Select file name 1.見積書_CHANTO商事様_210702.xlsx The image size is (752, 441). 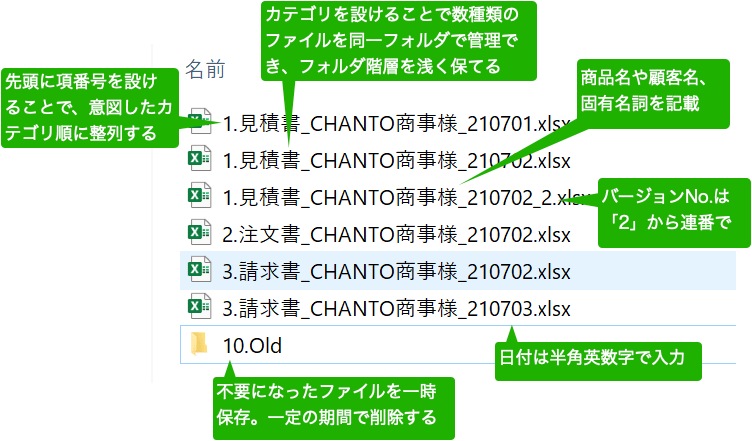coord(396,159)
